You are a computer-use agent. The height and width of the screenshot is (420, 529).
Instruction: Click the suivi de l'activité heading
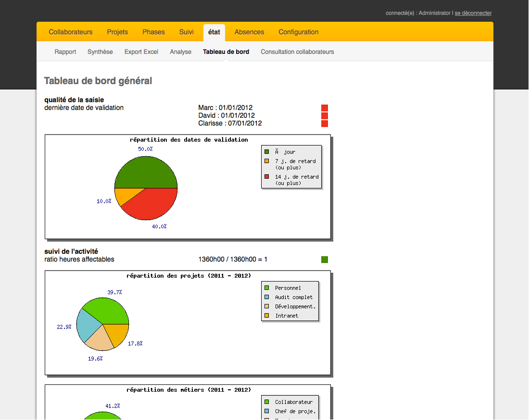(71, 251)
